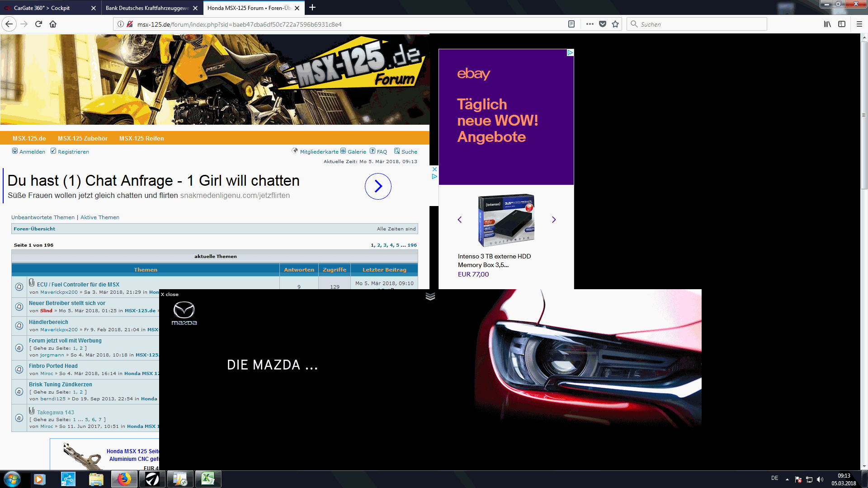Open a new browser tab
The width and height of the screenshot is (868, 488).
point(312,7)
